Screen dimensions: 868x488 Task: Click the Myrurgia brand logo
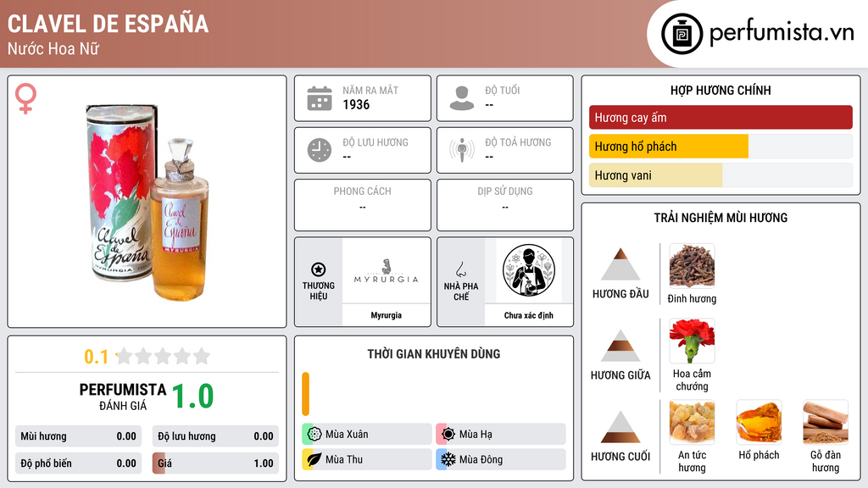click(x=386, y=271)
